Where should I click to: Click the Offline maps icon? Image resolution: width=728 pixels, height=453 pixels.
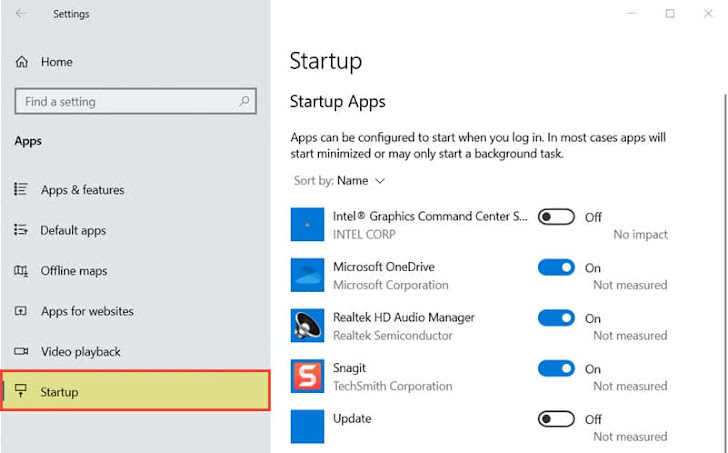click(21, 271)
